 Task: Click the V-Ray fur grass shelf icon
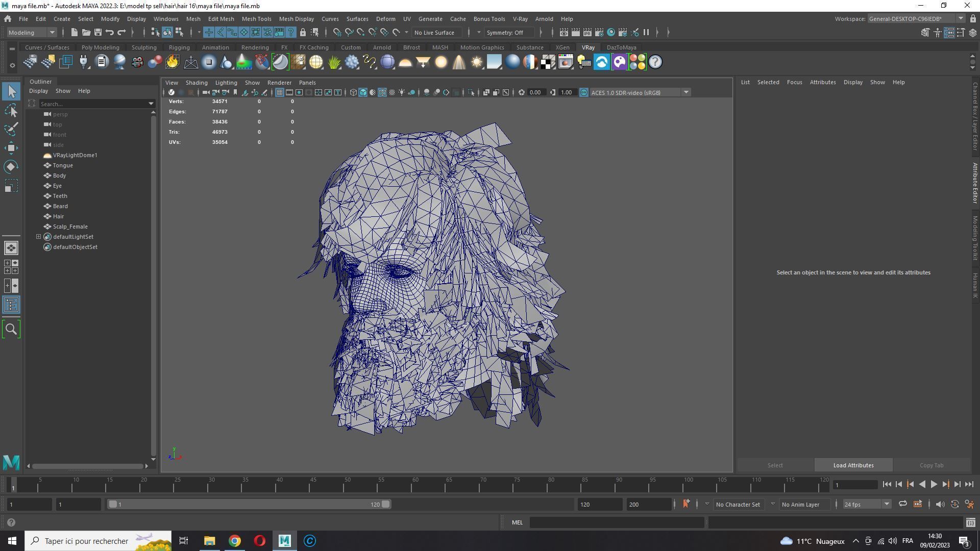pyautogui.click(x=334, y=62)
